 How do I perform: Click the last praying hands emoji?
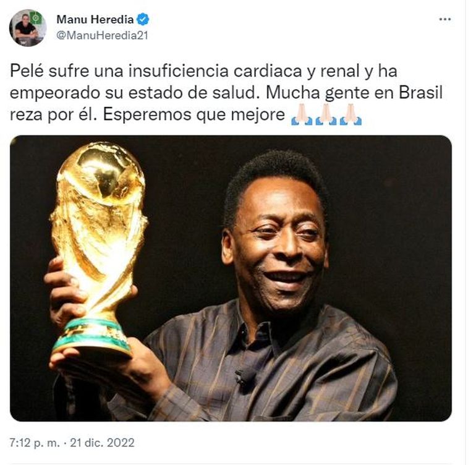click(x=351, y=114)
